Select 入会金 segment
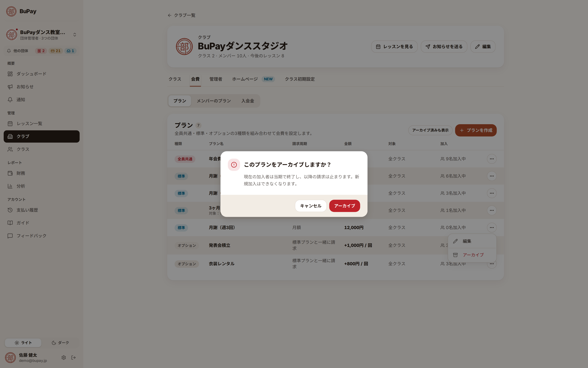This screenshot has height=368, width=588. click(248, 101)
